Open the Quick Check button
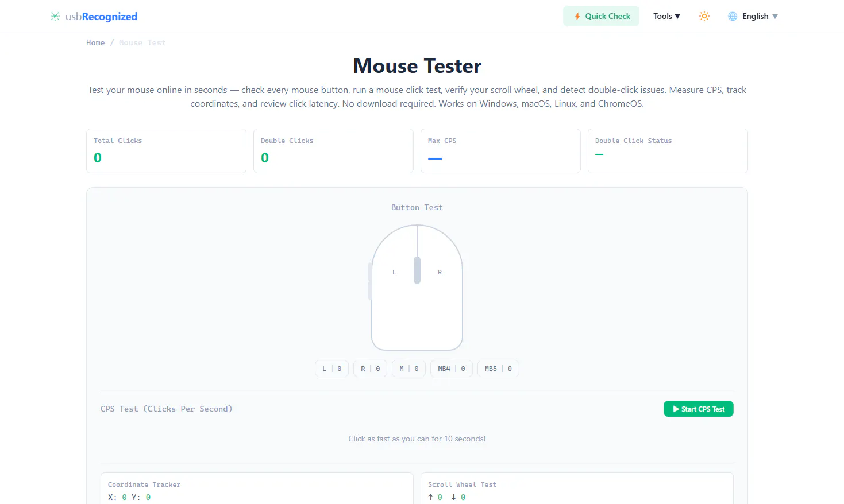The width and height of the screenshot is (844, 504). (601, 16)
